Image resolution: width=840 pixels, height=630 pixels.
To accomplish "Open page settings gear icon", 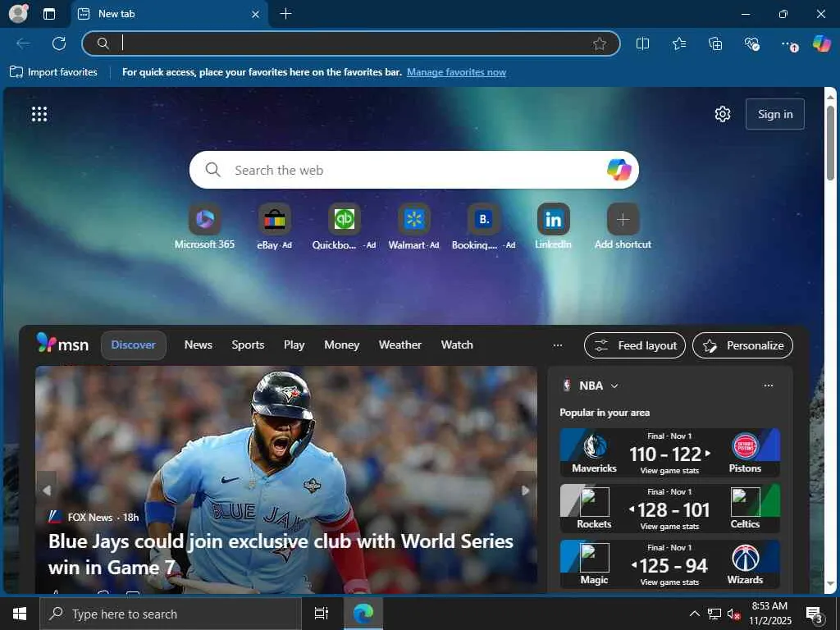I will (723, 114).
